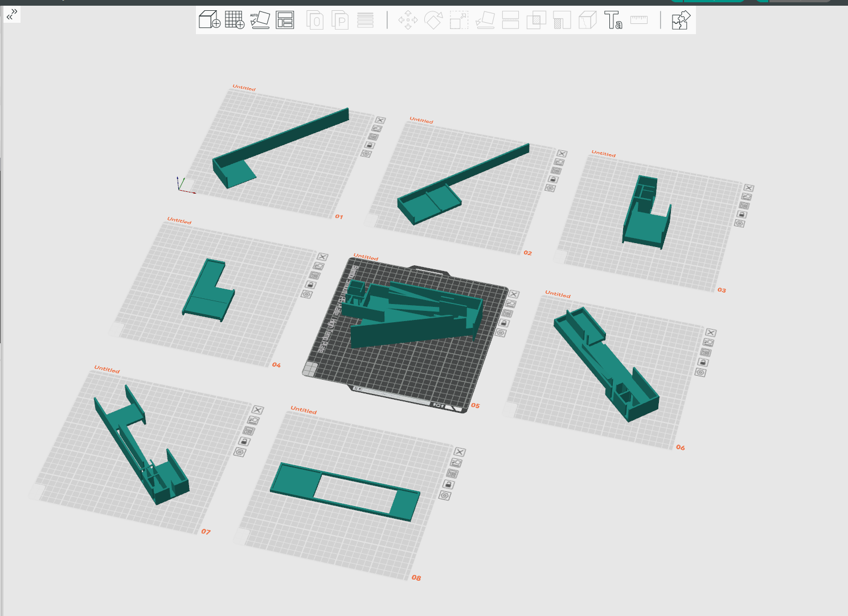Click the Measure ruler tool

pos(639,20)
